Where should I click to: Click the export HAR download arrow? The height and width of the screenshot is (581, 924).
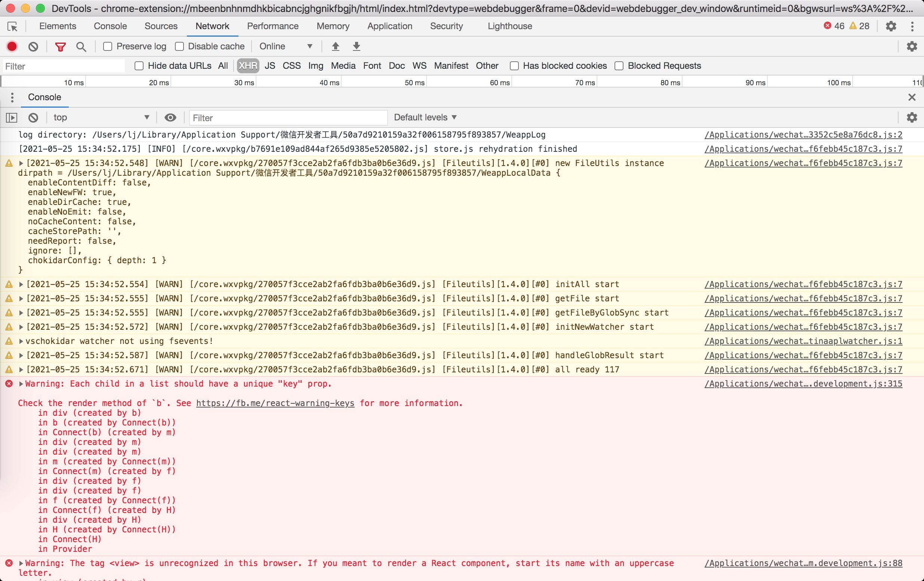click(x=356, y=46)
